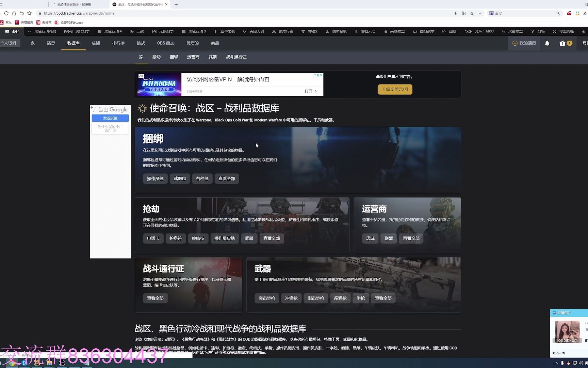Click 突击步枪 in the 武器 card

click(267, 298)
